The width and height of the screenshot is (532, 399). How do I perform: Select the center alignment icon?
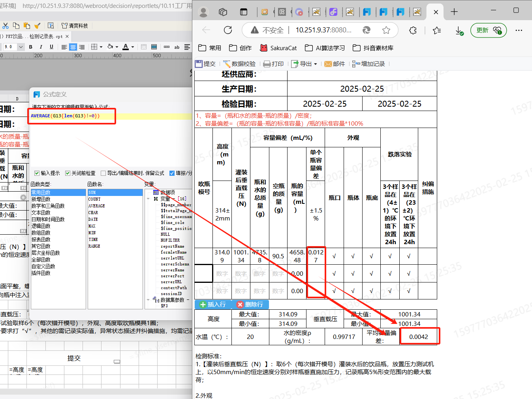[73, 47]
